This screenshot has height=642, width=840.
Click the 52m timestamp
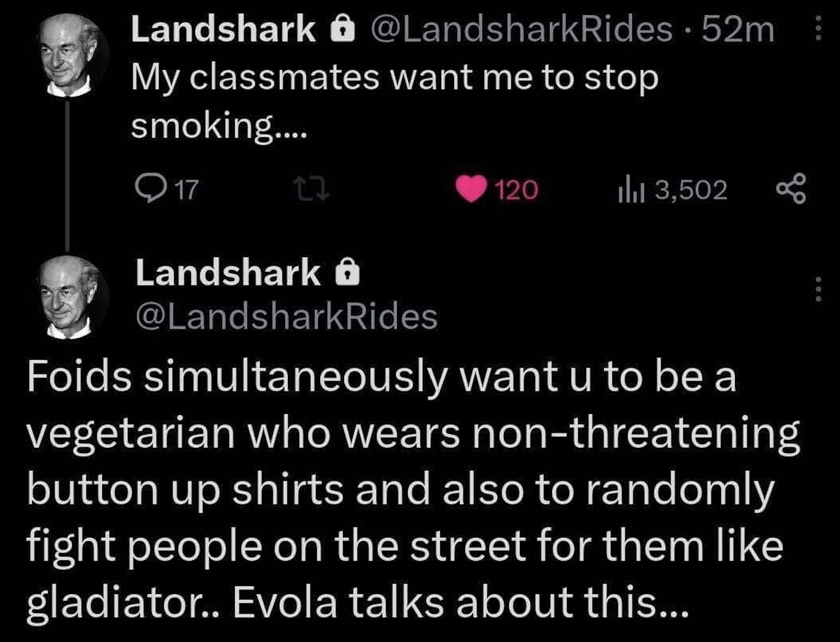[737, 30]
